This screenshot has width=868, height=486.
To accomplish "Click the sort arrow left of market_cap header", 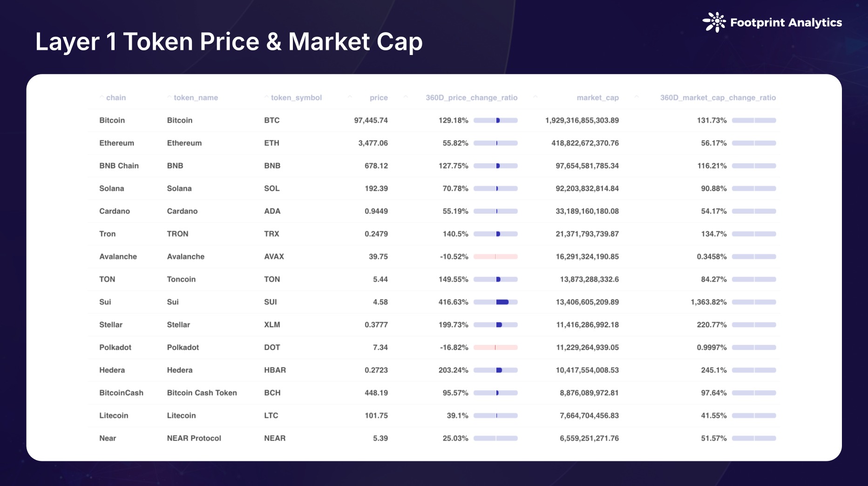I will point(536,97).
